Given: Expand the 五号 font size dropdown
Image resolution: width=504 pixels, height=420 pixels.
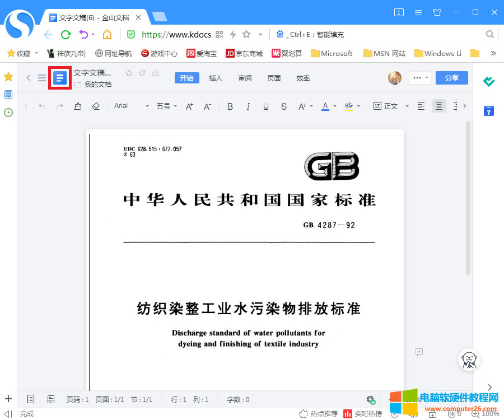Looking at the screenshot, I should 166,106.
